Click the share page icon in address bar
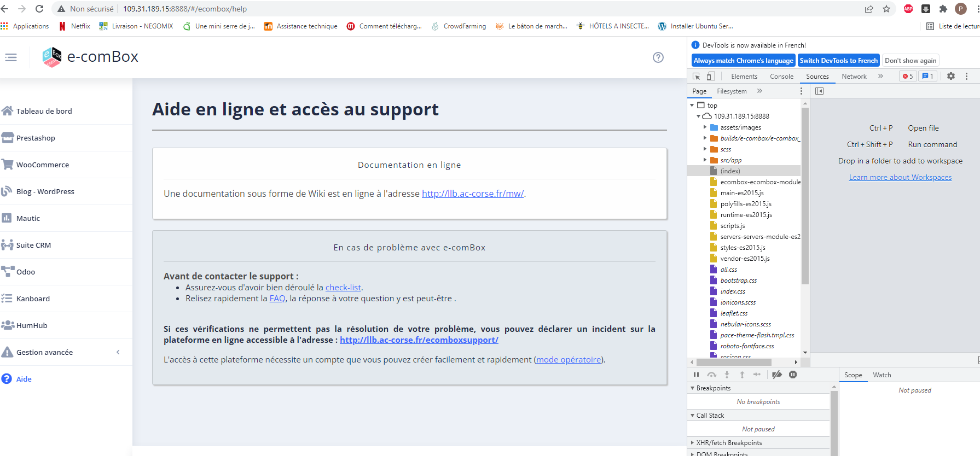980x456 pixels. 869,9
